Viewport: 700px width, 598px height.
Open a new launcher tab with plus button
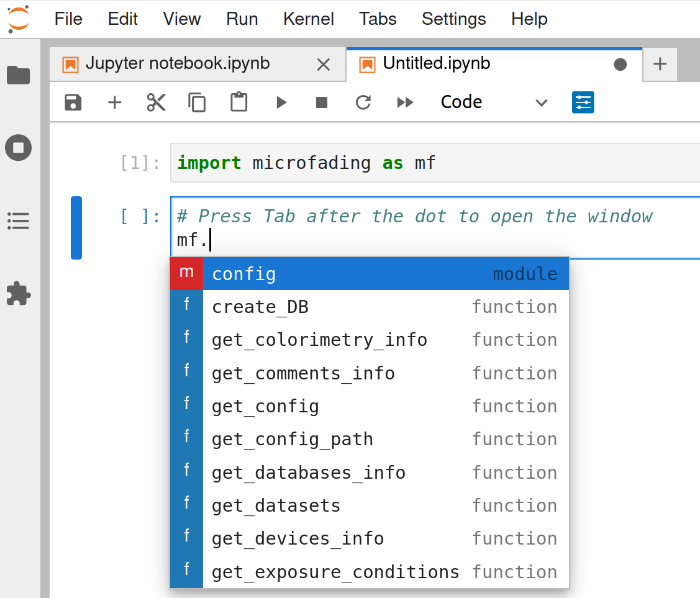pos(660,64)
